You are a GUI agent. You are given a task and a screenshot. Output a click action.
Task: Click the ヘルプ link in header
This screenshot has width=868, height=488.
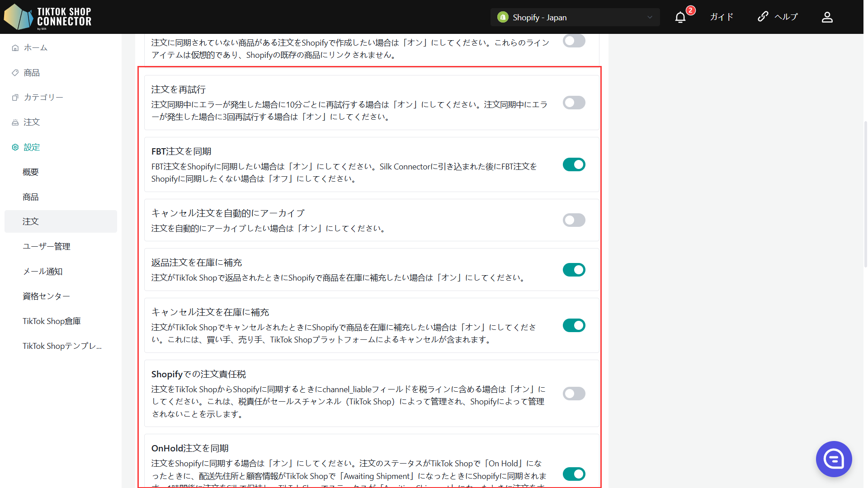pos(786,17)
